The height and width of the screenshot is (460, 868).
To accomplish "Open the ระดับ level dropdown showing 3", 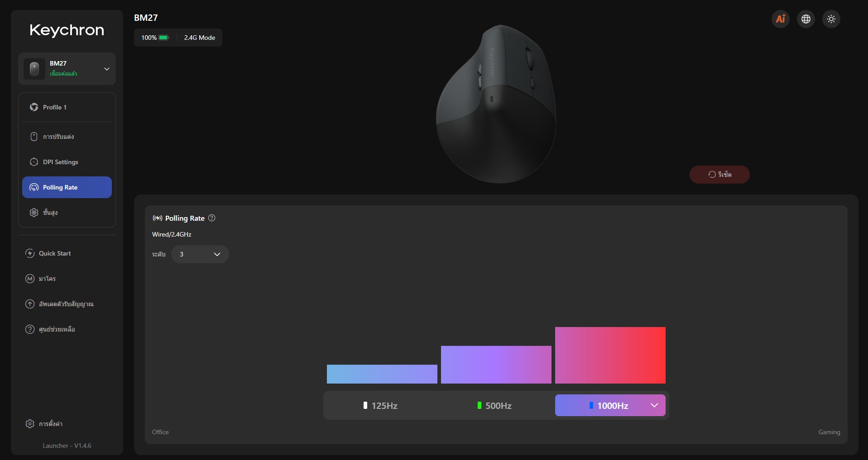I will point(200,254).
